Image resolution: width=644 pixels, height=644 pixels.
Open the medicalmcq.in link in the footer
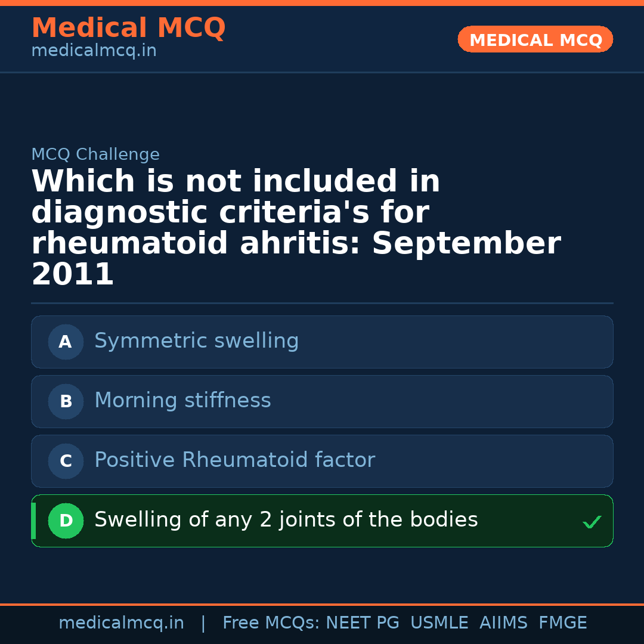[121, 623]
